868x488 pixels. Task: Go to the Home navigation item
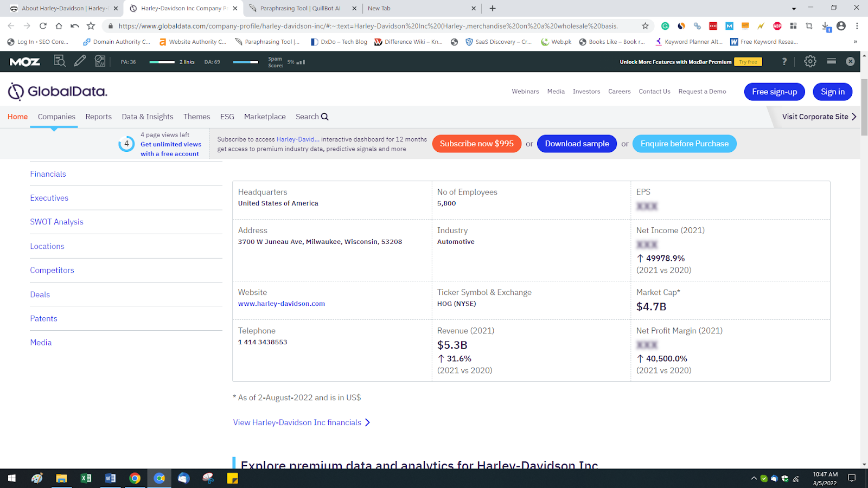17,117
